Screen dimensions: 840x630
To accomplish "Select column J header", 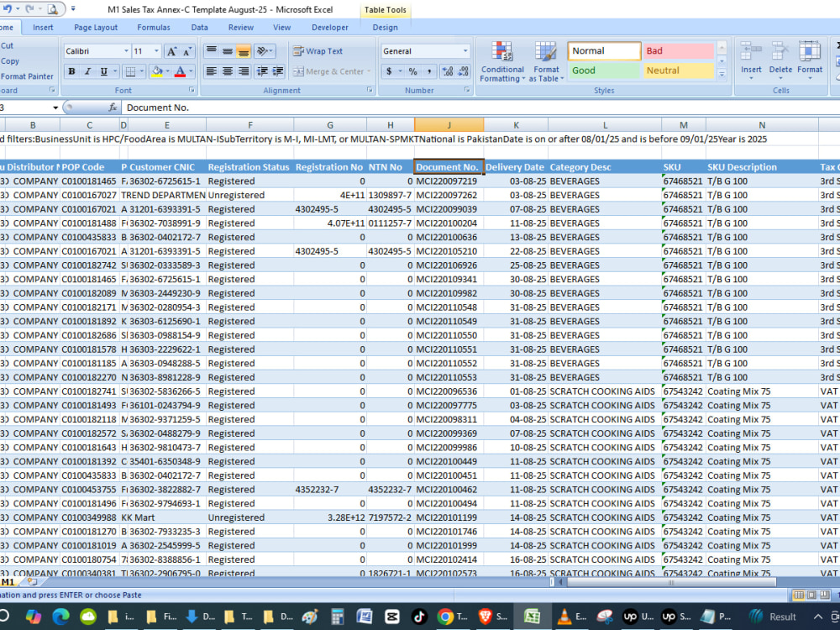I will [449, 125].
